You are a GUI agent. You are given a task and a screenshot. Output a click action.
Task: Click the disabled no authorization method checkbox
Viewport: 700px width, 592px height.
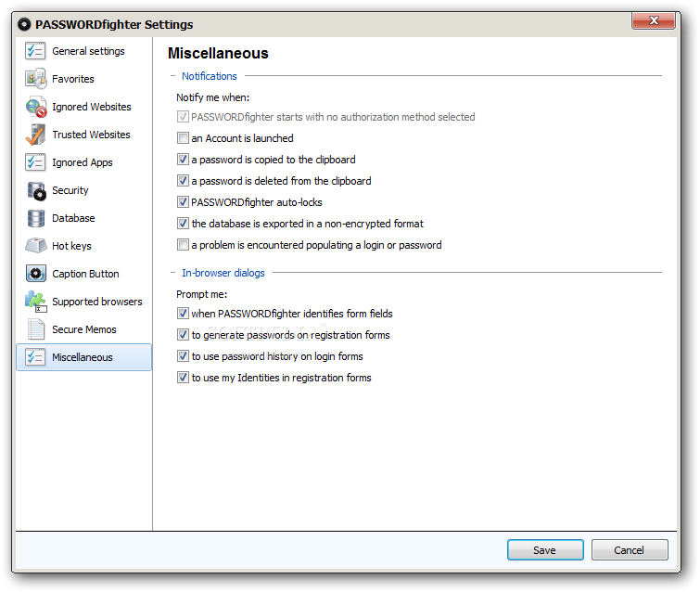coord(183,117)
